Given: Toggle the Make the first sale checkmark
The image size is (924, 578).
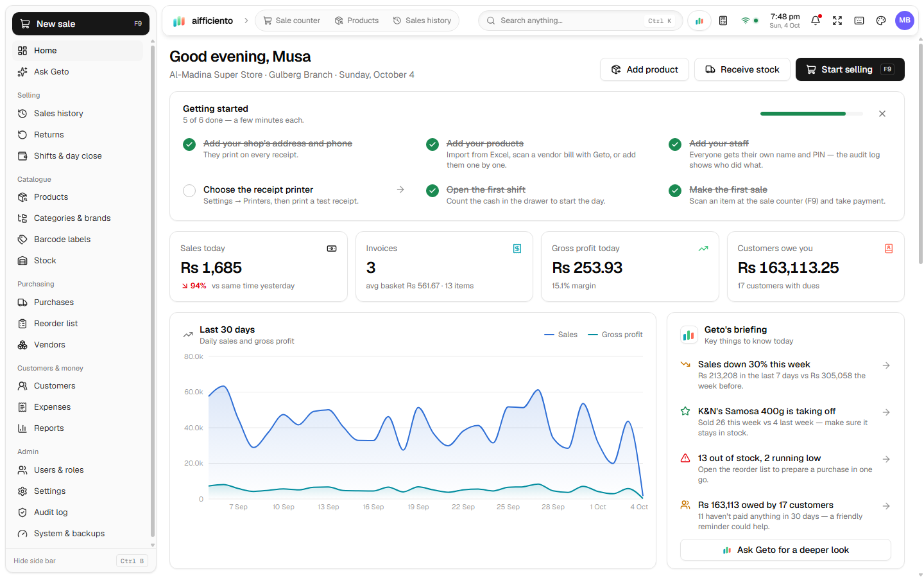Looking at the screenshot, I should (675, 191).
